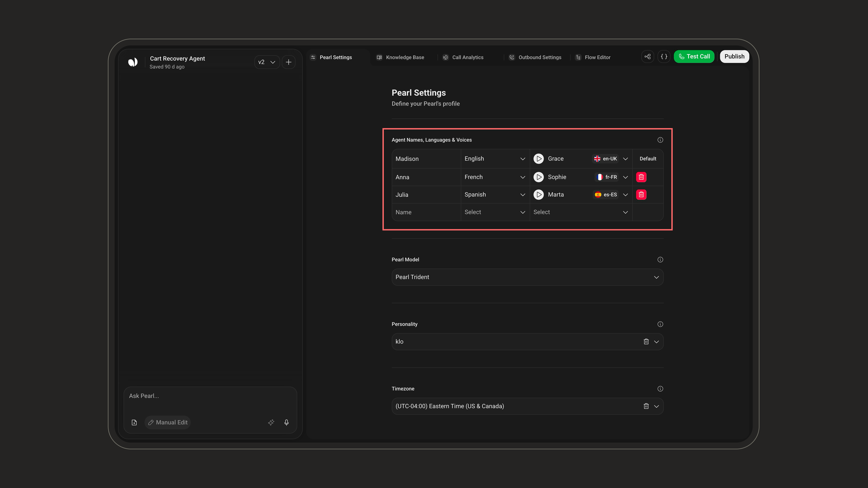
Task: Show info for Agent Names, Languages & Voices
Action: [x=660, y=140]
